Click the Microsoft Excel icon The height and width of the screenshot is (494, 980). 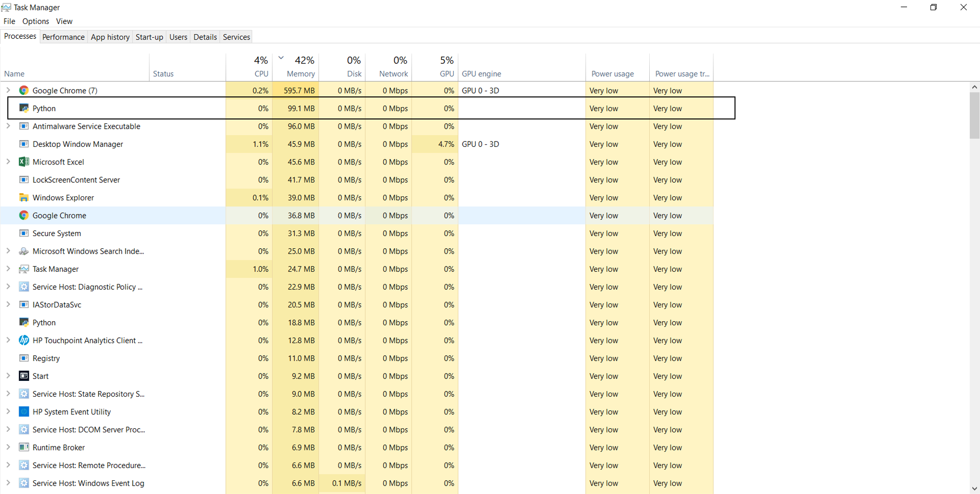pyautogui.click(x=24, y=162)
